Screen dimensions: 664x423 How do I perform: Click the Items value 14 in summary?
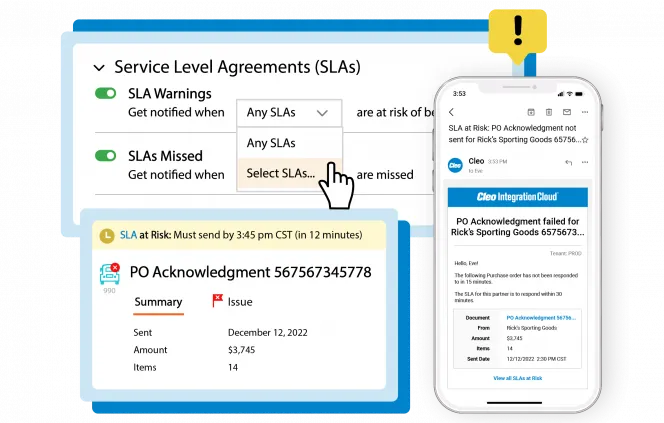[x=233, y=368]
